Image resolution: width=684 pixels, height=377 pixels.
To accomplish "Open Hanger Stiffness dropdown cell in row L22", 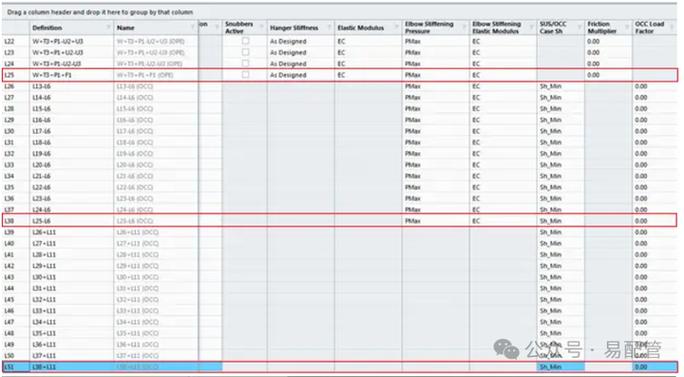I will point(301,41).
